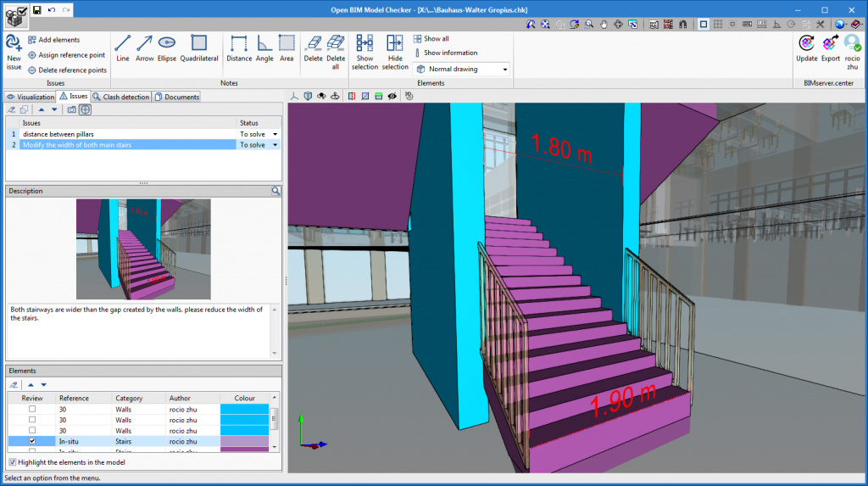Click the magnet snap icon
Viewport: 868px width, 486px height.
(x=682, y=25)
